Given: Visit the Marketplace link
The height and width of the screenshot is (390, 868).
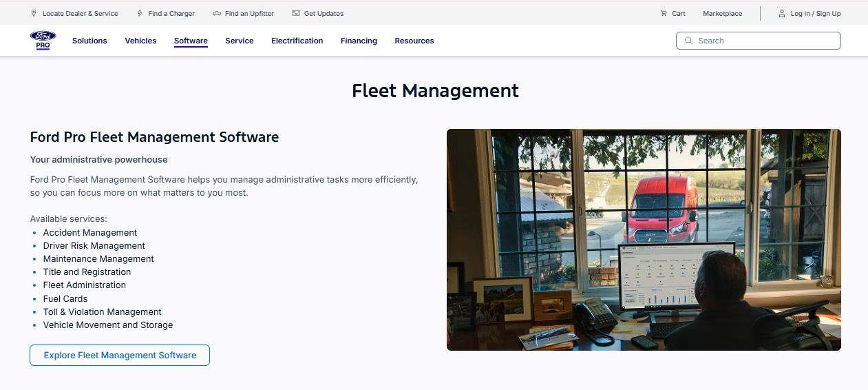Looking at the screenshot, I should (723, 13).
